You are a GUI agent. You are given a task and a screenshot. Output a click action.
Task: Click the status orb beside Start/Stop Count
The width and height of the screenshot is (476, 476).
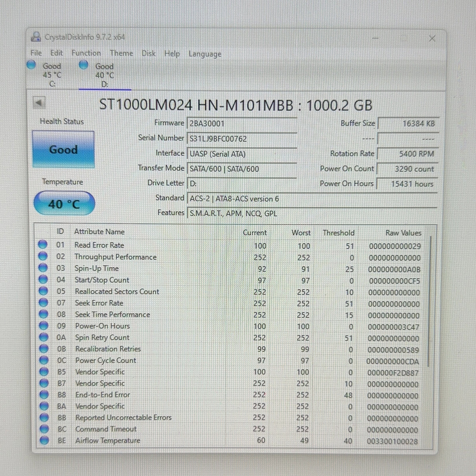tap(43, 279)
